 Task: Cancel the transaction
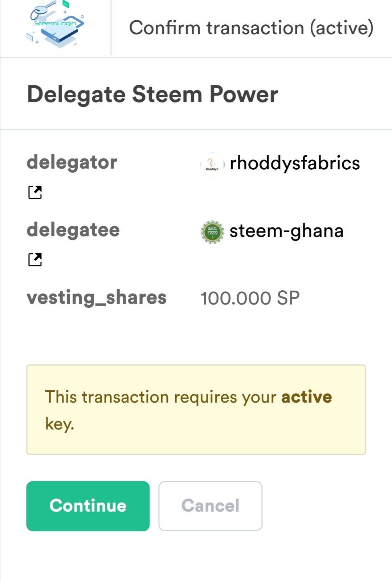(211, 506)
